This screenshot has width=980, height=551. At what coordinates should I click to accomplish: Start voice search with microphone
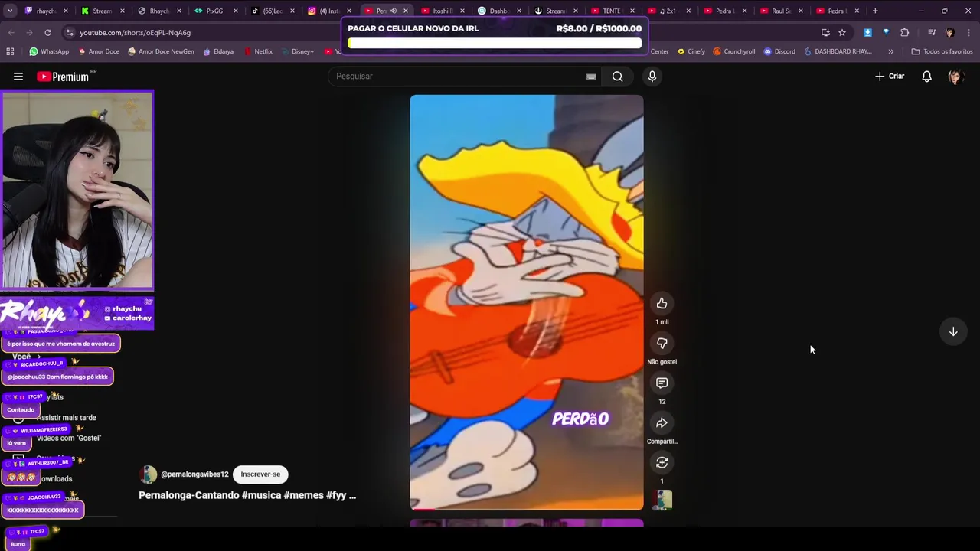click(652, 77)
